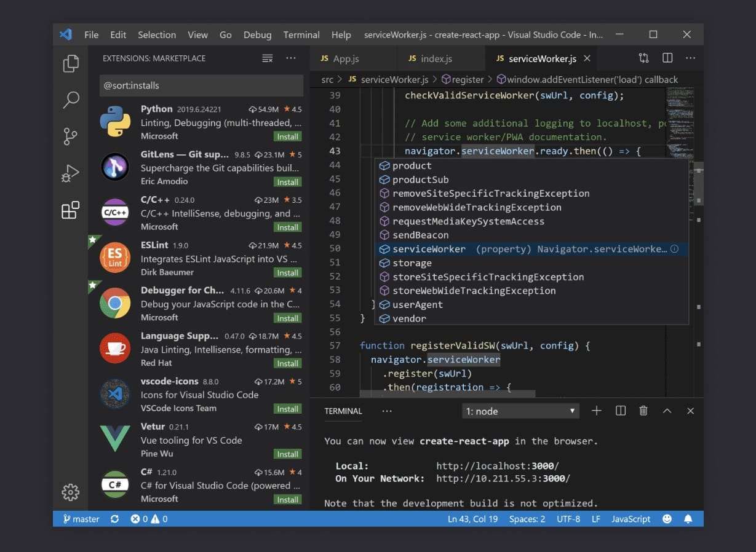
Task: Open the View menu
Action: (x=197, y=34)
